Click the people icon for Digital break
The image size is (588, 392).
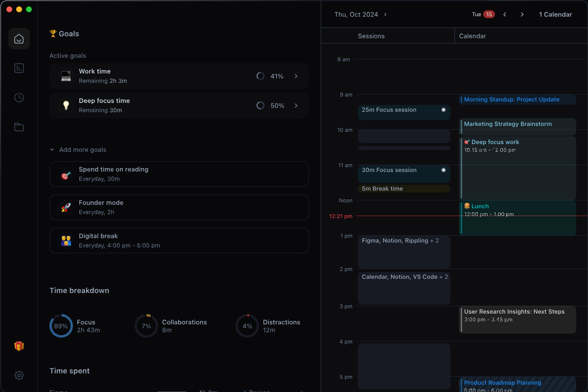(x=66, y=241)
